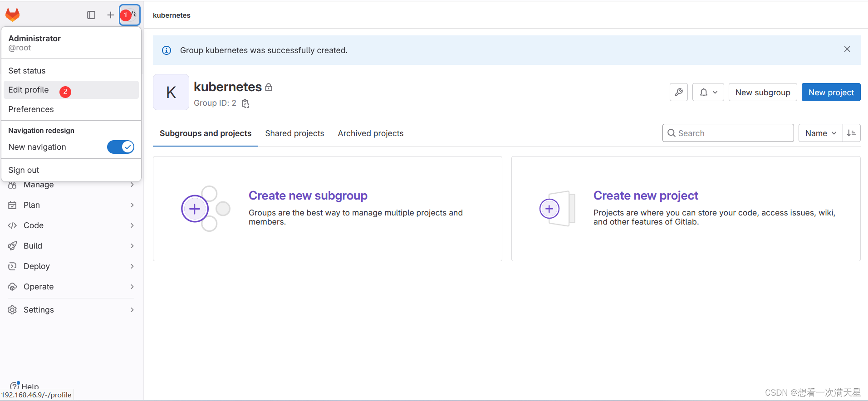Click the Code brackets icon

coord(12,225)
